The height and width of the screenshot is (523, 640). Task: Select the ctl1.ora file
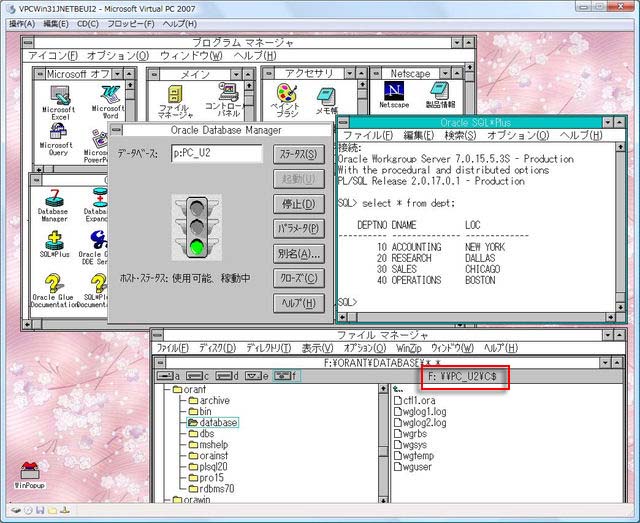click(x=415, y=401)
